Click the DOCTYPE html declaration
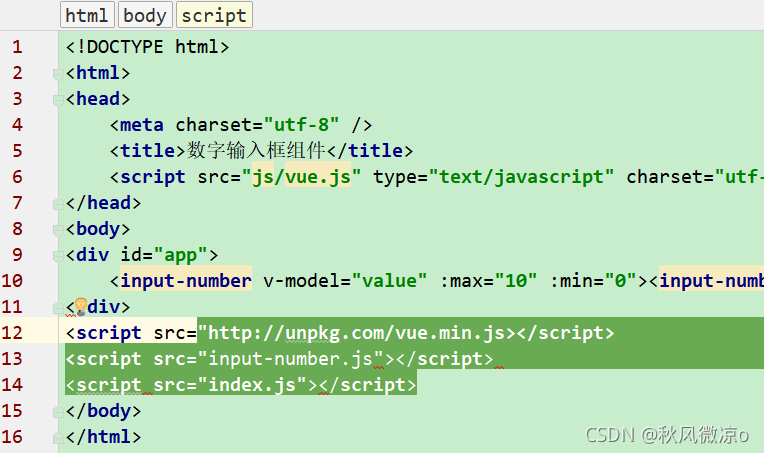 click(x=147, y=47)
